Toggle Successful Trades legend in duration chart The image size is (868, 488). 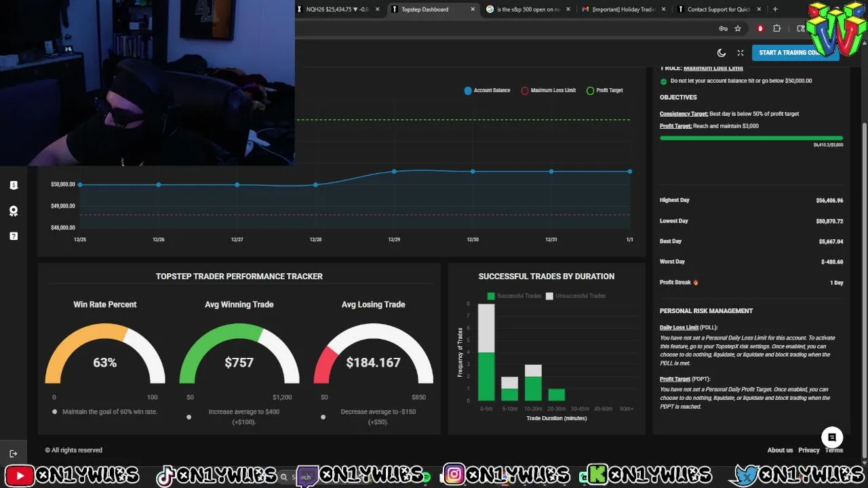[x=513, y=296]
